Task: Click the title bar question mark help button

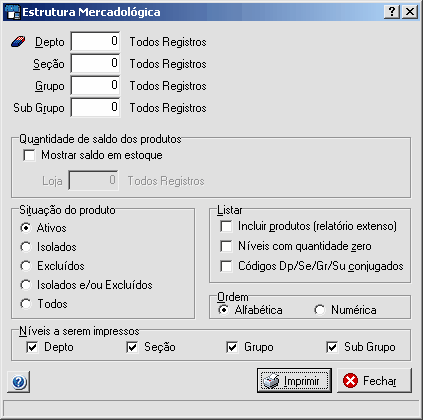Action: pyautogui.click(x=392, y=12)
